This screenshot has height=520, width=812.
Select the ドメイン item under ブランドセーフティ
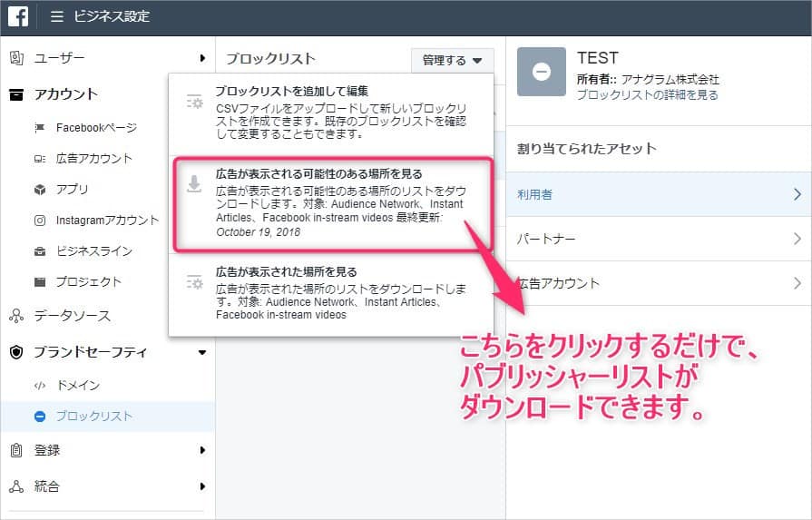[77, 386]
